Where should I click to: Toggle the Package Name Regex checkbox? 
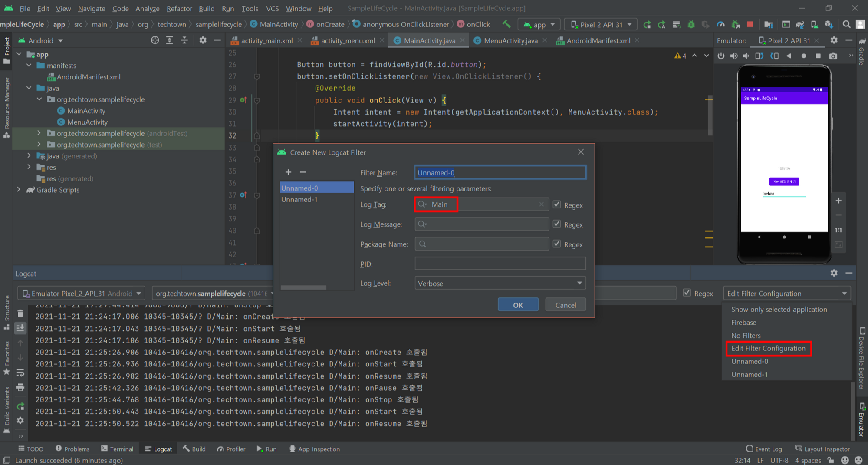pos(557,244)
